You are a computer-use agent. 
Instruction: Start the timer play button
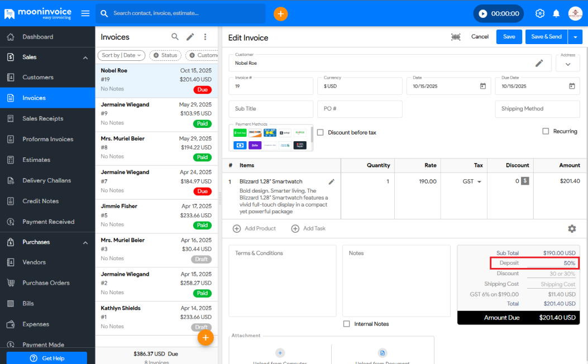click(x=483, y=13)
